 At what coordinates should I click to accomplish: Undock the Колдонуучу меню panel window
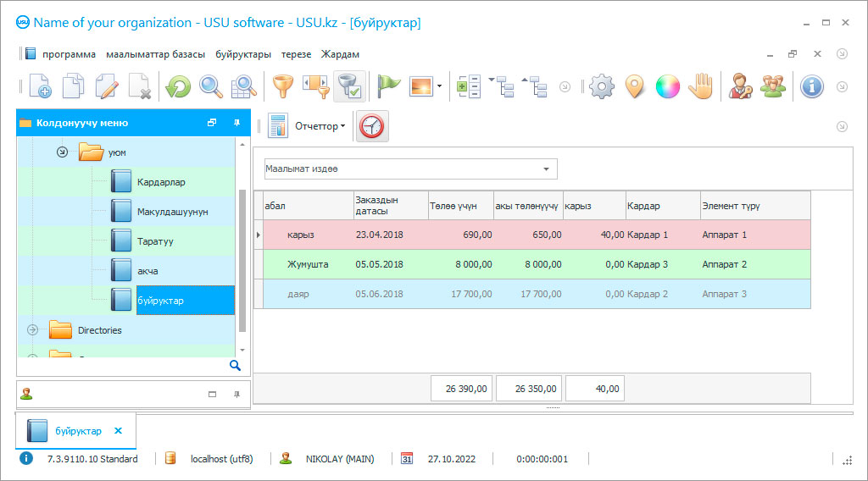pyautogui.click(x=211, y=123)
